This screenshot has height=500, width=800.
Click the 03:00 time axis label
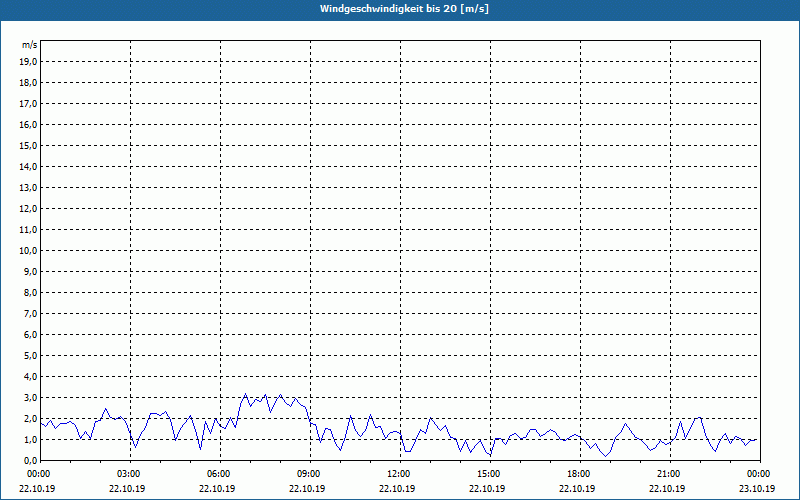tap(130, 474)
